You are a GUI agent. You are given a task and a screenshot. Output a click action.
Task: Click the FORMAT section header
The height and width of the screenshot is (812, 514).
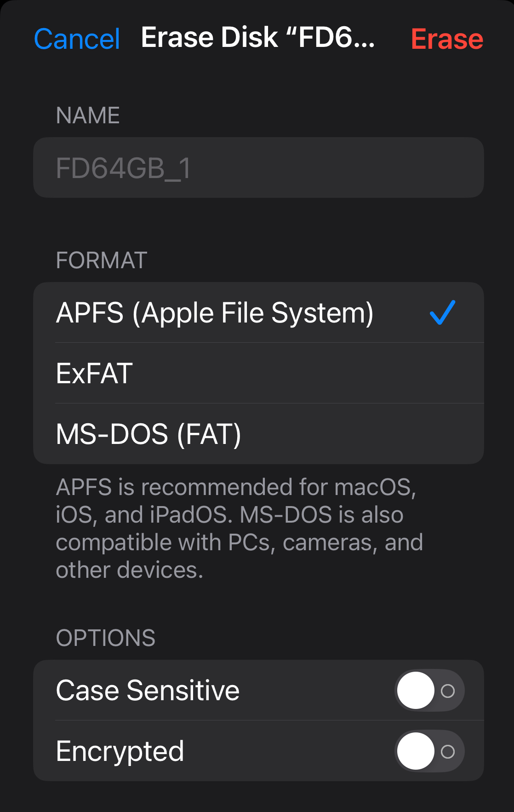102,260
